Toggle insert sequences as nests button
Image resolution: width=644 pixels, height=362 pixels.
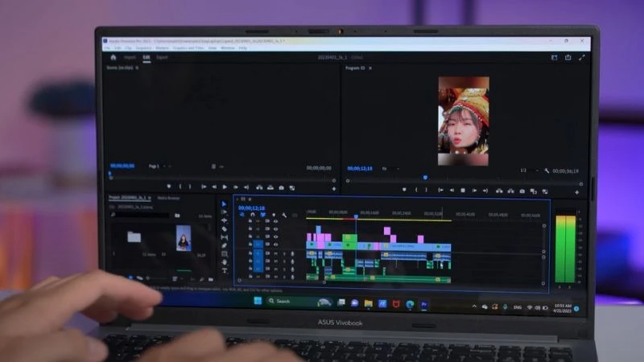pos(242,215)
